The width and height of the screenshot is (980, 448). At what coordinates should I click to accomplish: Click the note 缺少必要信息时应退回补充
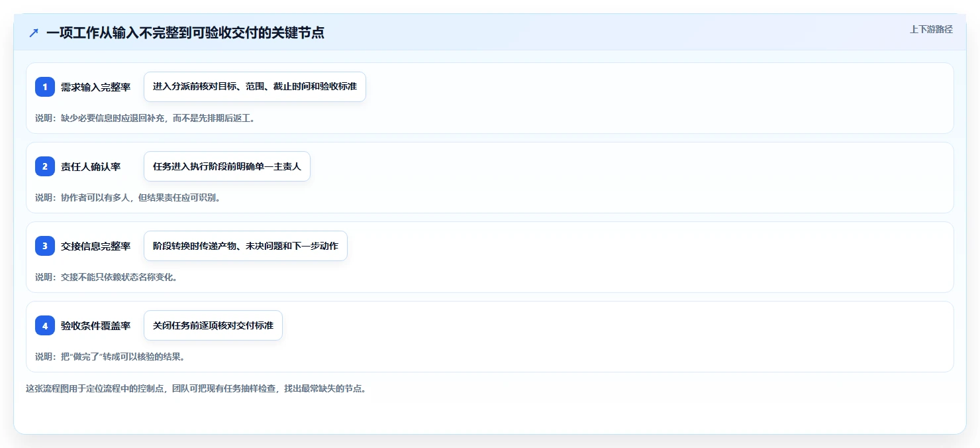click(145, 118)
